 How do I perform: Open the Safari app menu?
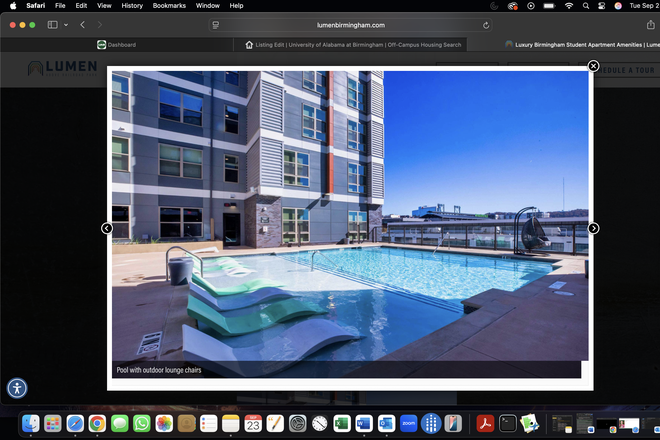pos(35,5)
